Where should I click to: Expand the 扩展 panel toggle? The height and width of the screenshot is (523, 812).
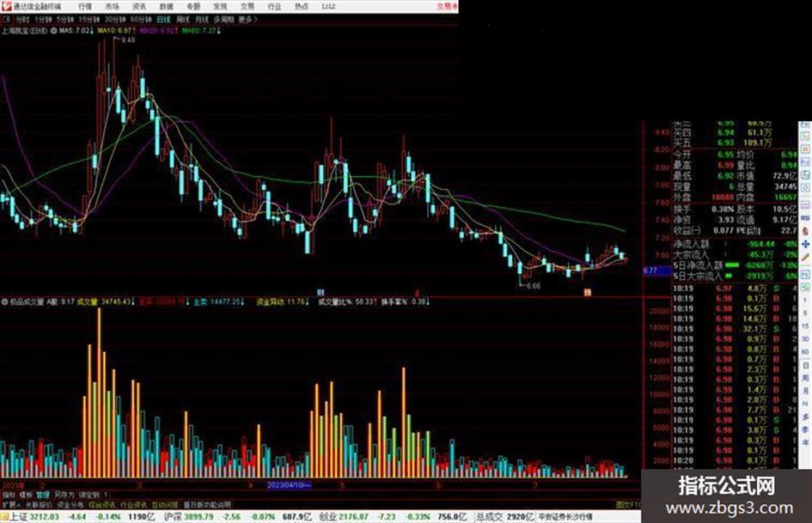pyautogui.click(x=10, y=504)
